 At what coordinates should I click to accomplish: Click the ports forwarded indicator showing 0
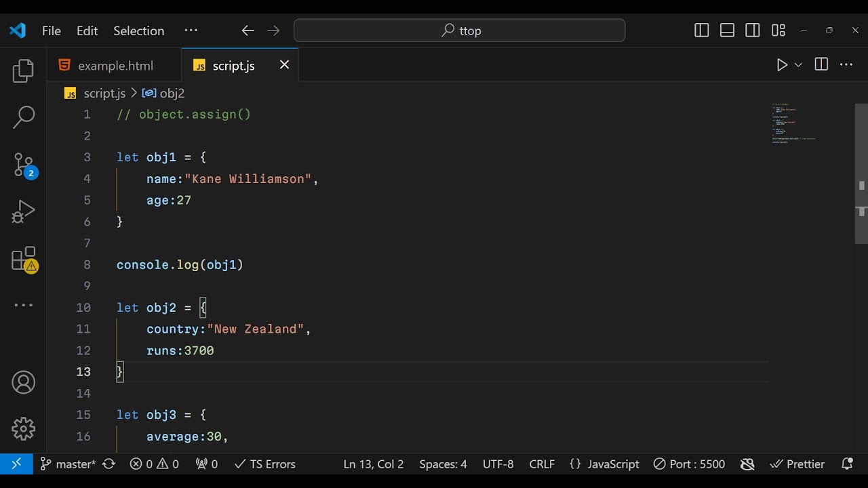tap(207, 464)
